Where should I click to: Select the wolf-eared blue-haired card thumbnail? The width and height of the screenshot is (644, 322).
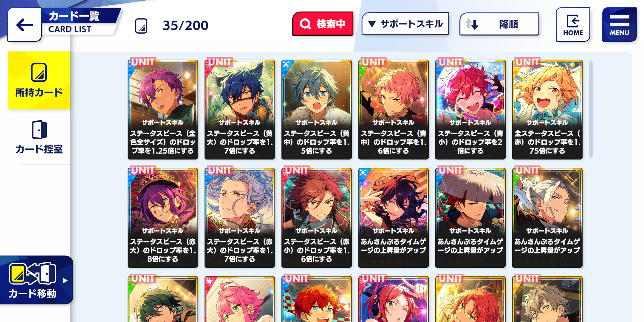pos(239,109)
